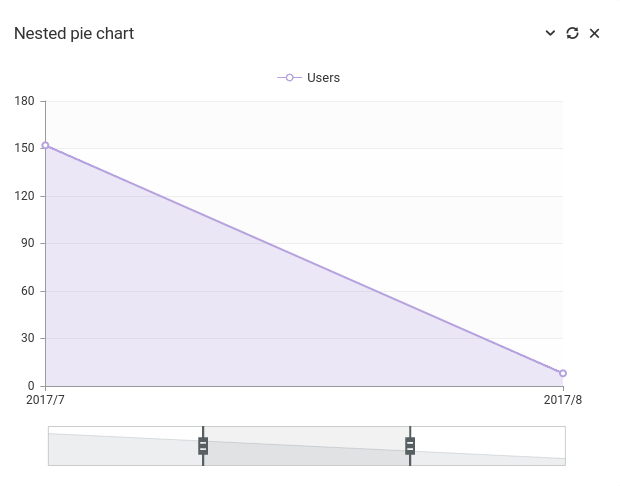This screenshot has height=486, width=620.
Task: Click zoom bar area right of right handle
Action: point(487,446)
